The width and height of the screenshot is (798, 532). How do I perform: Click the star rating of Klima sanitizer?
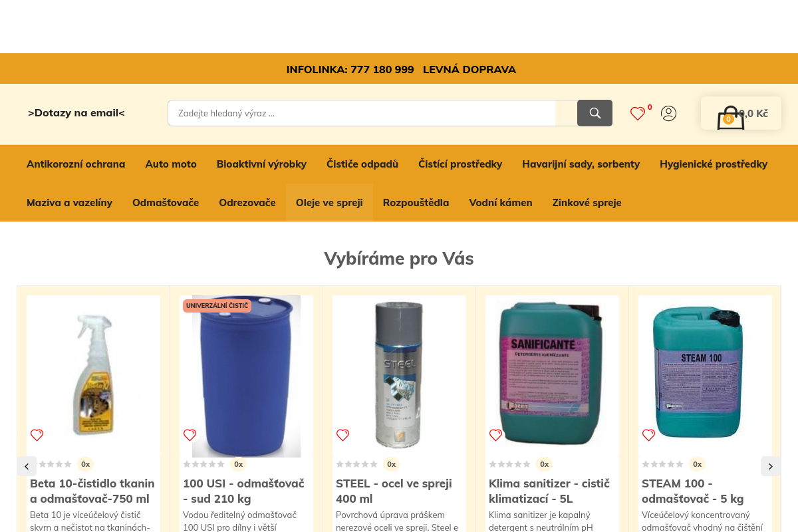[x=510, y=464]
